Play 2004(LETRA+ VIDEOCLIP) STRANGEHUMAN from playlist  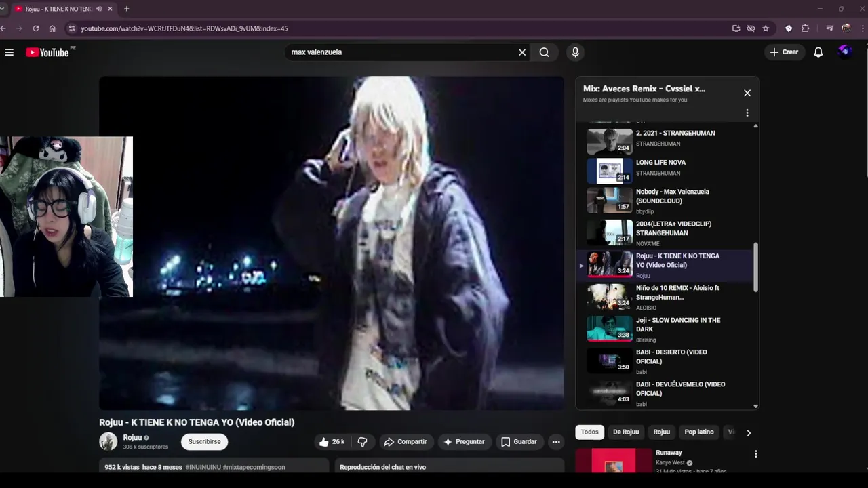tap(665, 233)
